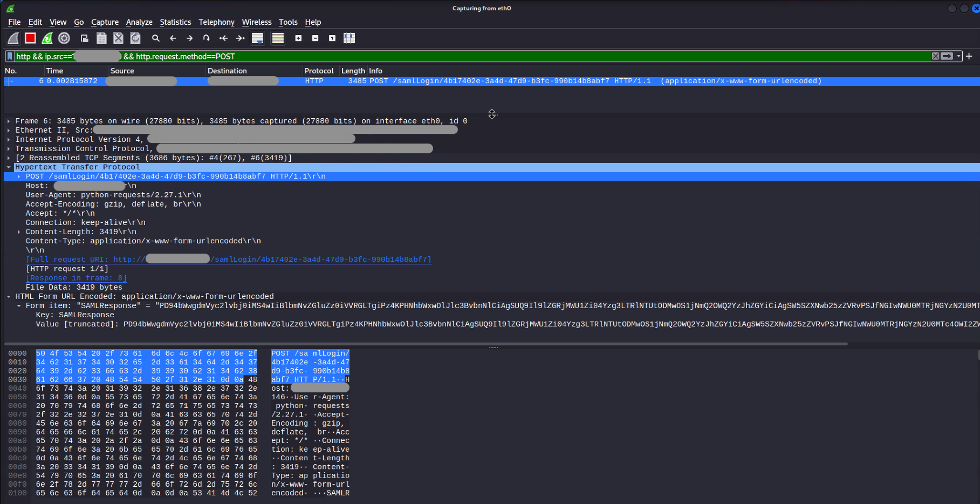Screen dimensions: 980x504
Task: Expand the Content-Length header field
Action: 19,232
